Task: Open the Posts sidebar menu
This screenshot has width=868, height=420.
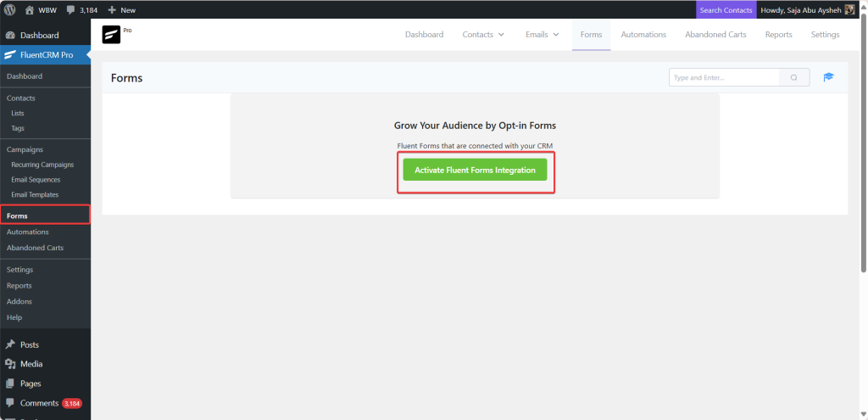Action: coord(46,344)
